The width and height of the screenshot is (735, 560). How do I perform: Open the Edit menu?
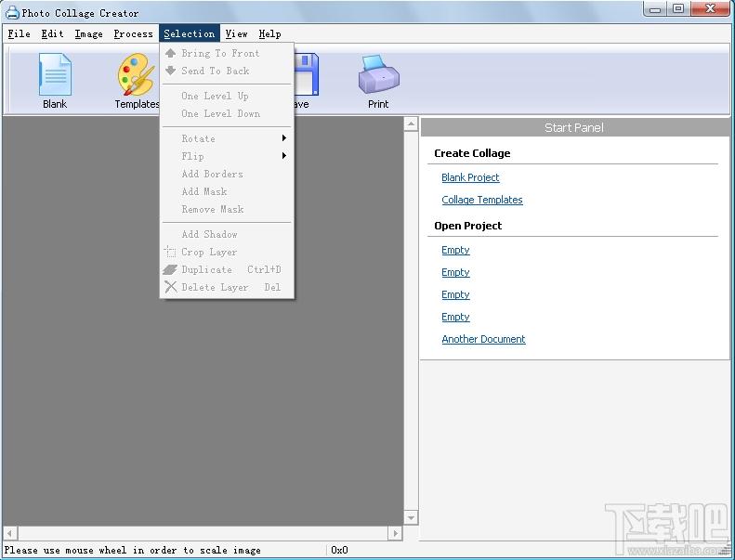52,33
